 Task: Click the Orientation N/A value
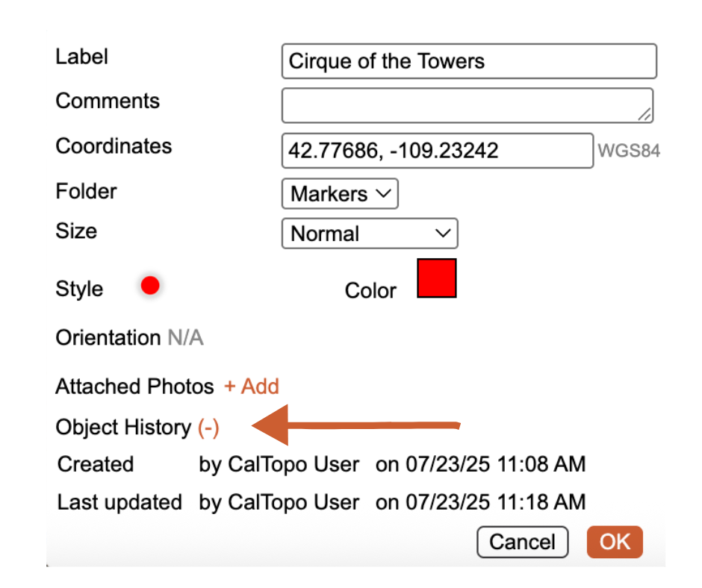(x=185, y=338)
